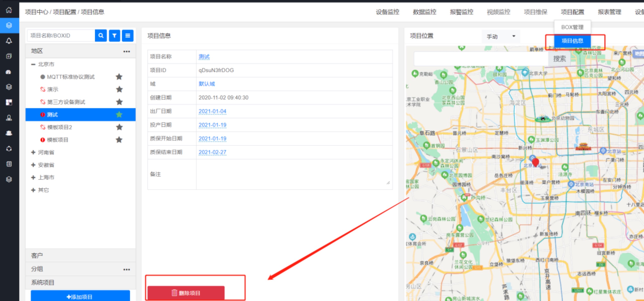Click the 添加项目 button
Screen dimensions: 644x301
tap(80, 297)
